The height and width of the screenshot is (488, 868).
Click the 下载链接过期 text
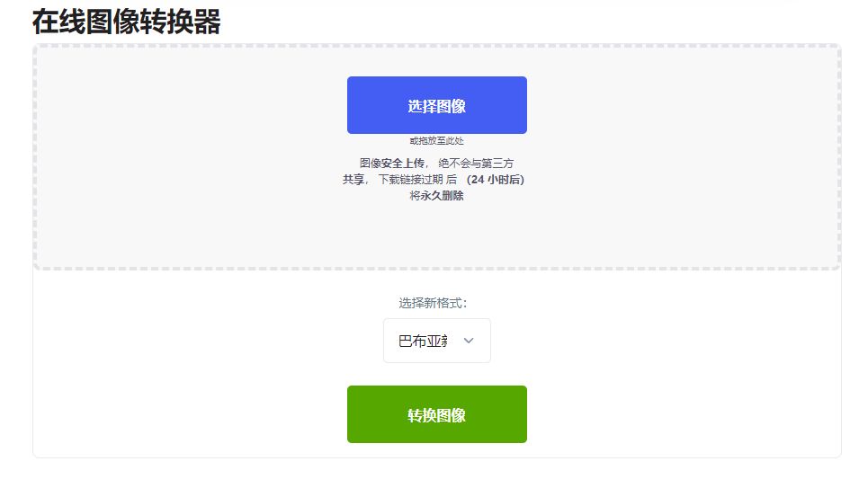(x=410, y=179)
